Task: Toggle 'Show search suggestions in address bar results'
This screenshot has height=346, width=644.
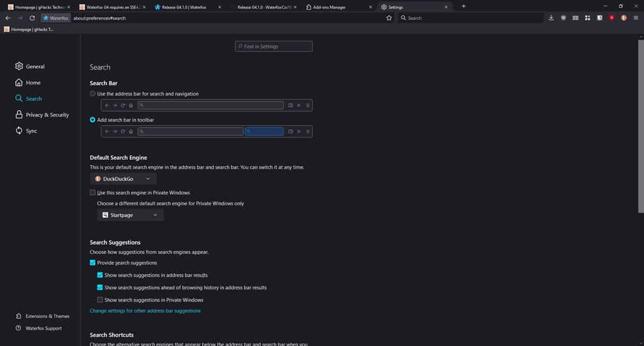Action: pos(100,275)
